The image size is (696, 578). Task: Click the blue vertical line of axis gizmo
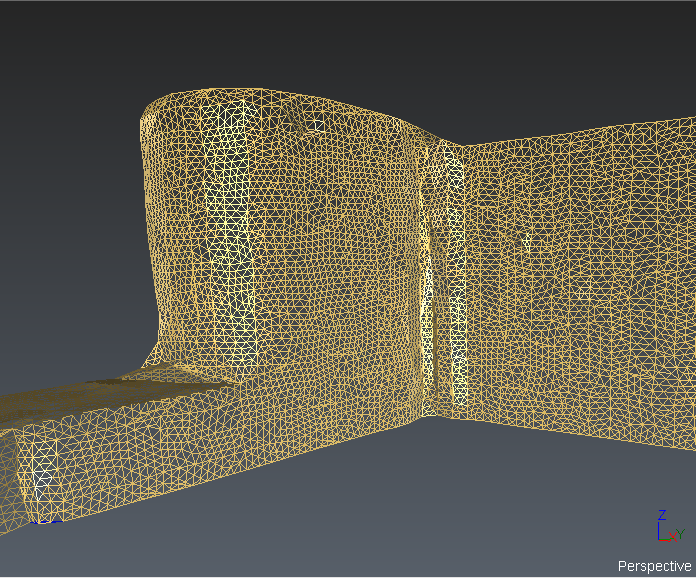pos(660,528)
